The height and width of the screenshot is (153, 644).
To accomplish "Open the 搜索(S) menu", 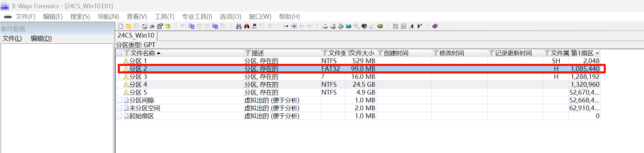I will (x=80, y=17).
